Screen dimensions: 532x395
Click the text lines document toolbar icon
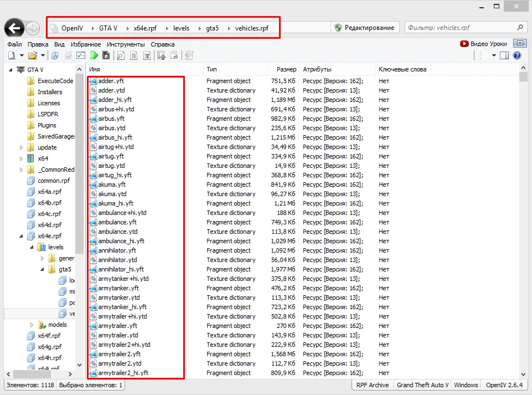point(134,55)
